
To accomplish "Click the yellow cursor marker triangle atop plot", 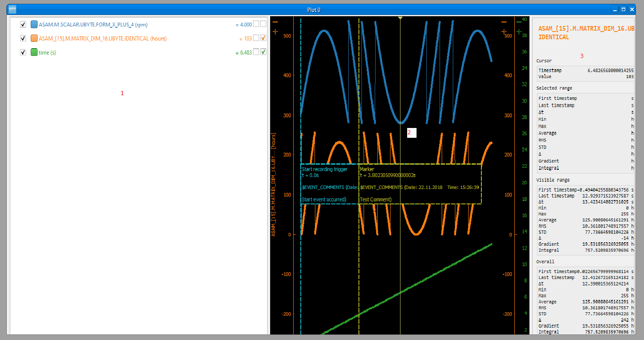I will (x=400, y=18).
